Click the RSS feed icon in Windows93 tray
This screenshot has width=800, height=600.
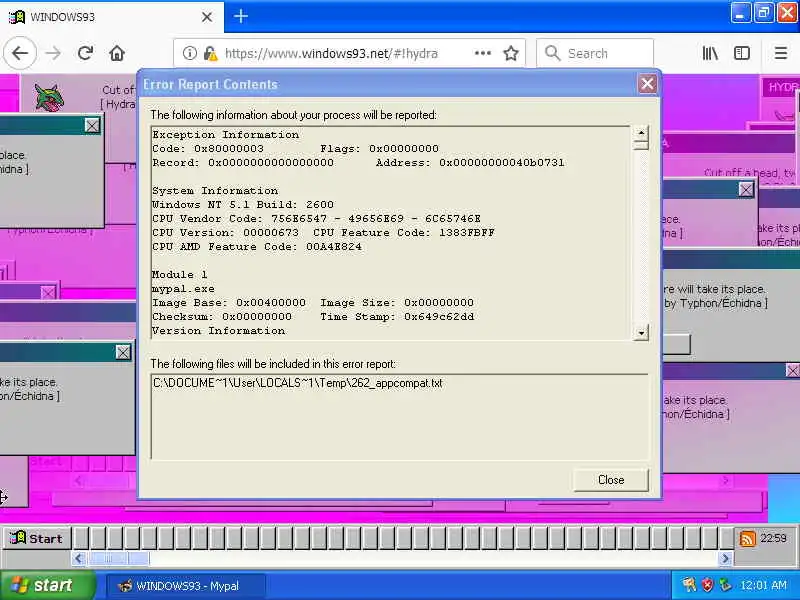[x=747, y=538]
